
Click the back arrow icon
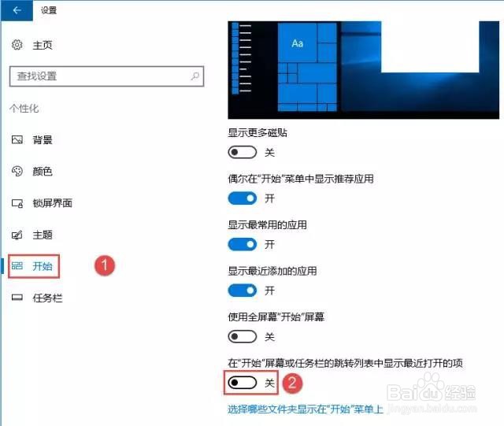coord(17,10)
